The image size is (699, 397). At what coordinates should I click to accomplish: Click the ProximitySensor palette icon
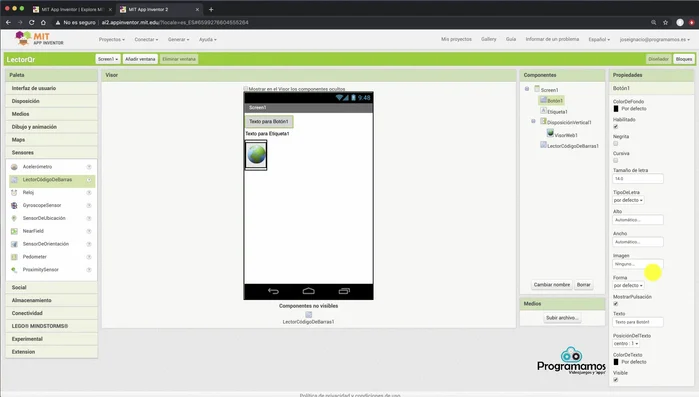tap(14, 270)
